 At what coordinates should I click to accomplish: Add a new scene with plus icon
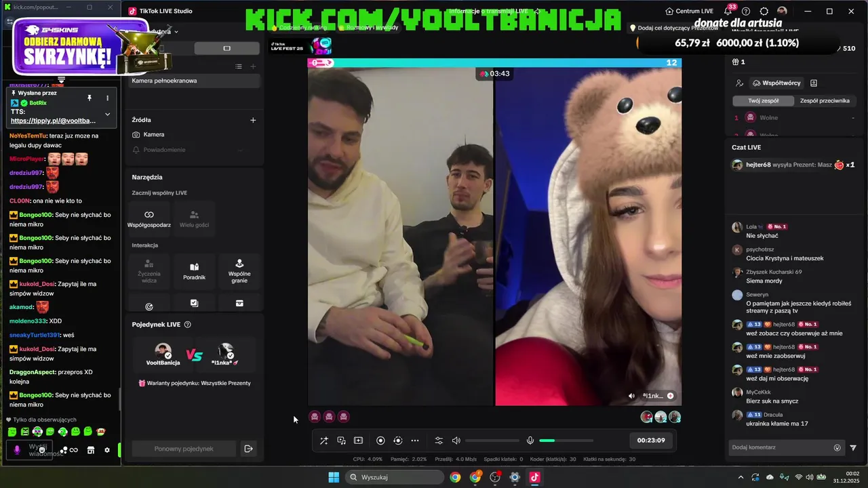click(253, 66)
